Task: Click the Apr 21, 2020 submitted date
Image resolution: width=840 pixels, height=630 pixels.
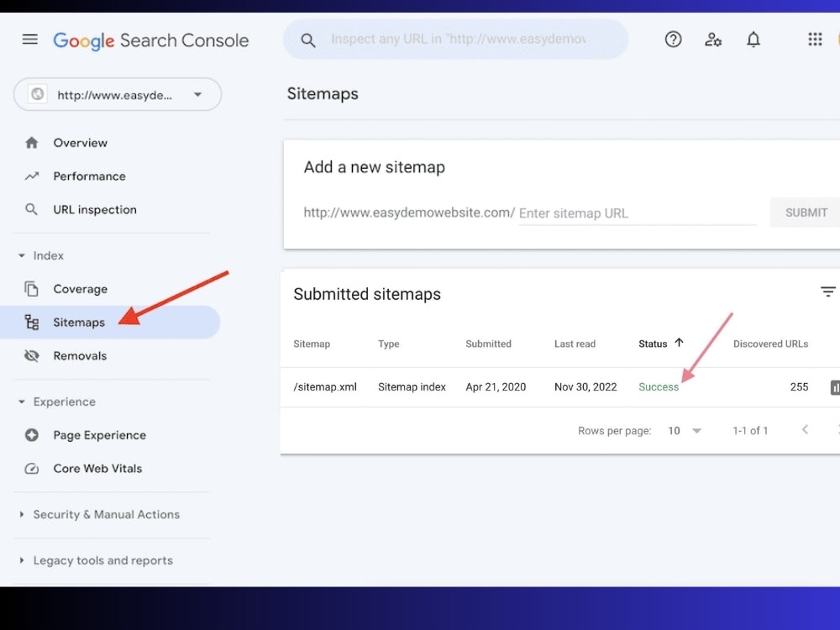Action: click(x=496, y=386)
